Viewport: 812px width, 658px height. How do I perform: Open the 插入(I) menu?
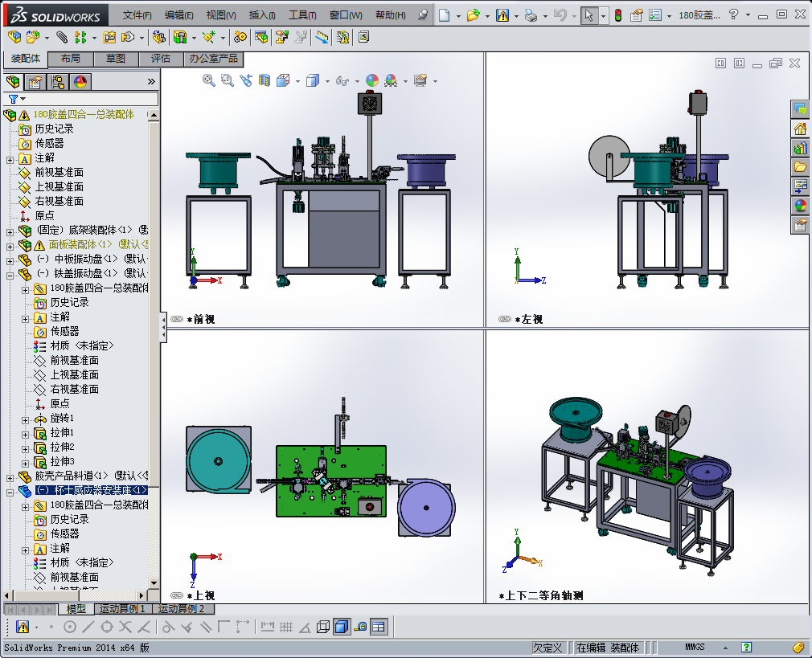[x=262, y=15]
